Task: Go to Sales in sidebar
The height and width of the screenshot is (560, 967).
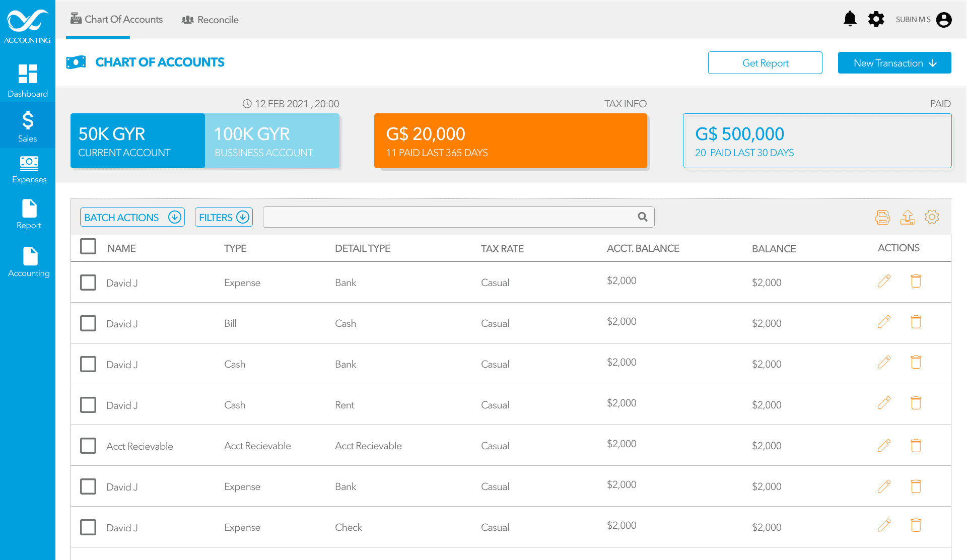Action: pos(28,127)
